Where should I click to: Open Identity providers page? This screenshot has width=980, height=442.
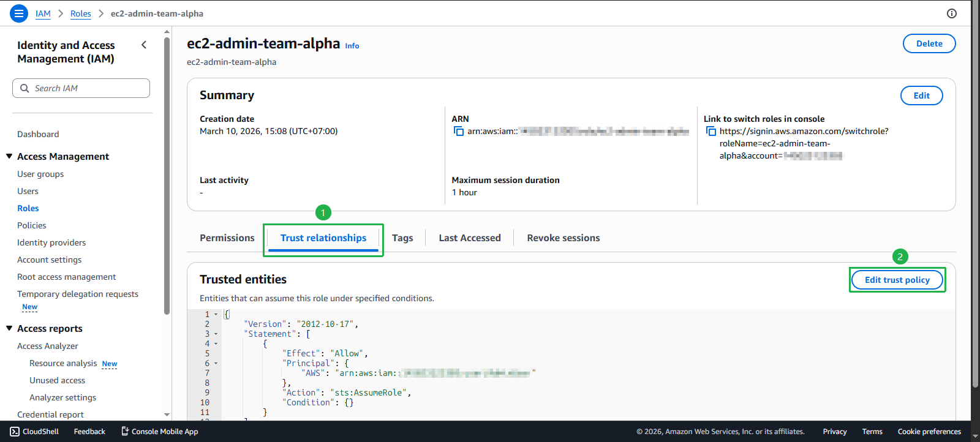[51, 242]
